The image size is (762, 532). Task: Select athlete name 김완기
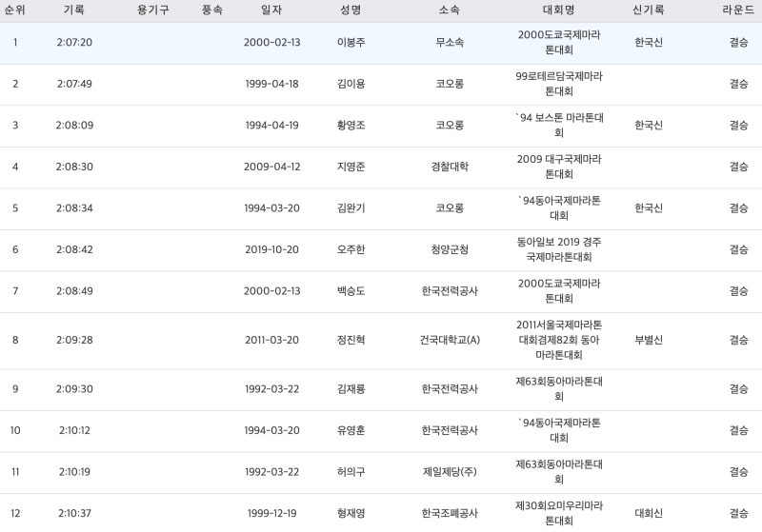pos(351,207)
